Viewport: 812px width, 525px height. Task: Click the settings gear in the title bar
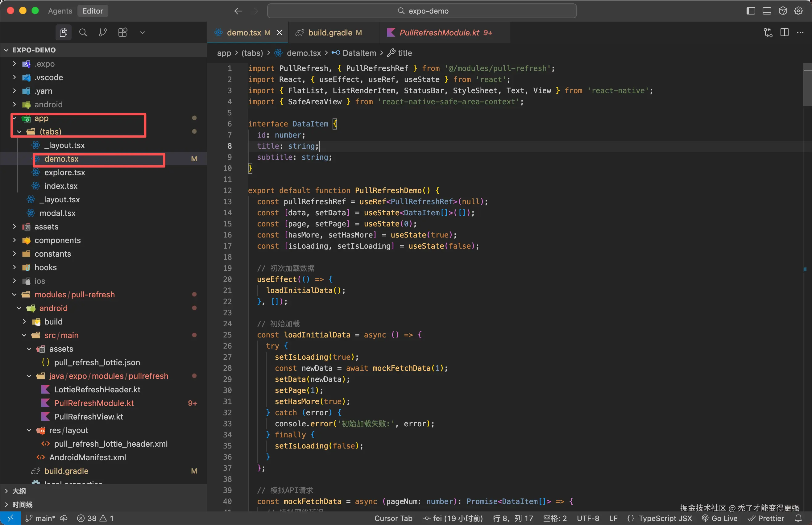[798, 11]
